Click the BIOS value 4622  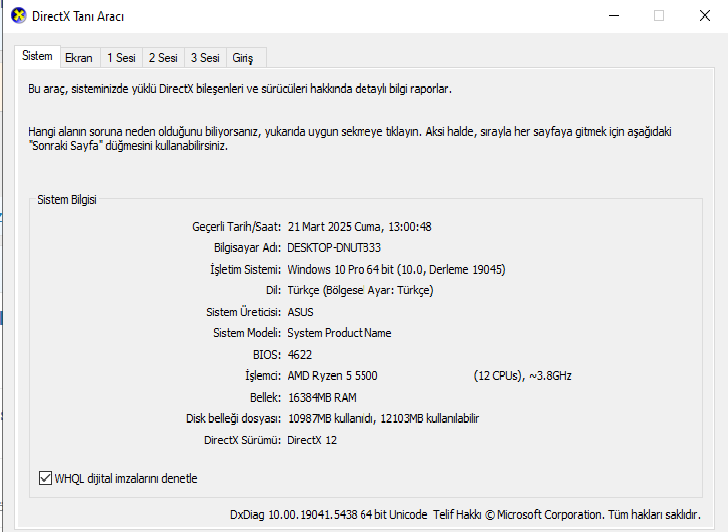click(300, 354)
